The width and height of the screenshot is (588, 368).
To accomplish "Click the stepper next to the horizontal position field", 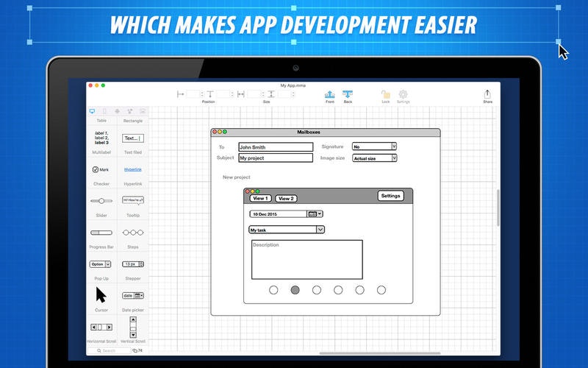I will tap(202, 94).
